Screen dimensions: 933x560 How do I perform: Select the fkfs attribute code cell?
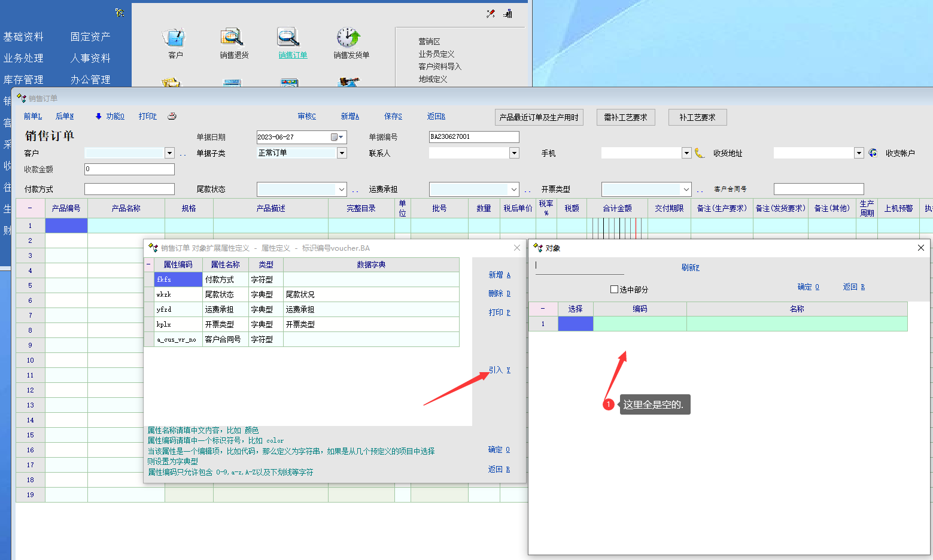178,279
